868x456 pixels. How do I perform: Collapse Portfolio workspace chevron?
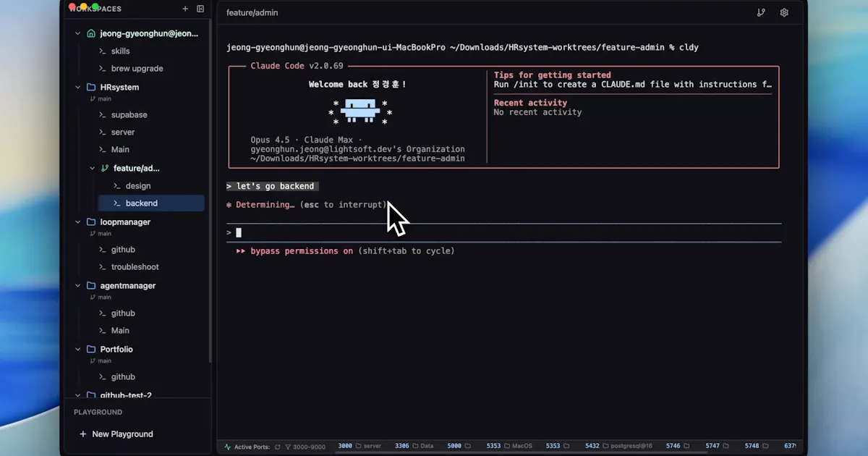point(78,349)
